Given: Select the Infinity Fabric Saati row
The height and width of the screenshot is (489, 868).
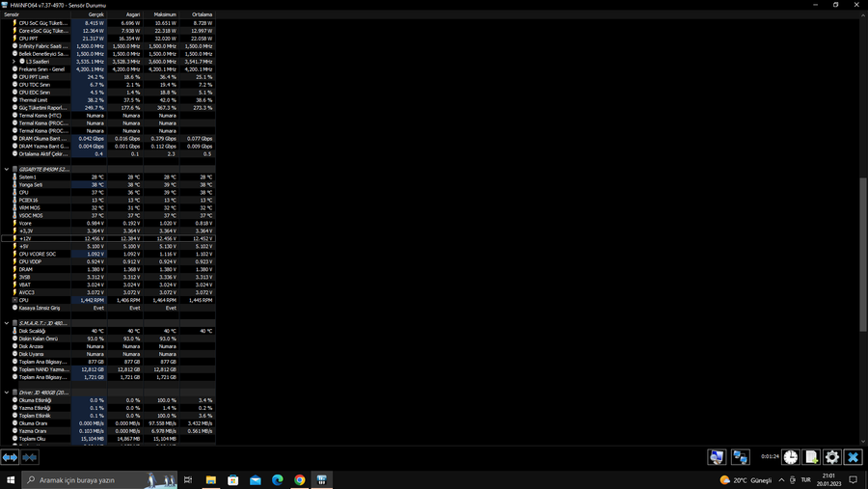Looking at the screenshot, I should [x=108, y=46].
